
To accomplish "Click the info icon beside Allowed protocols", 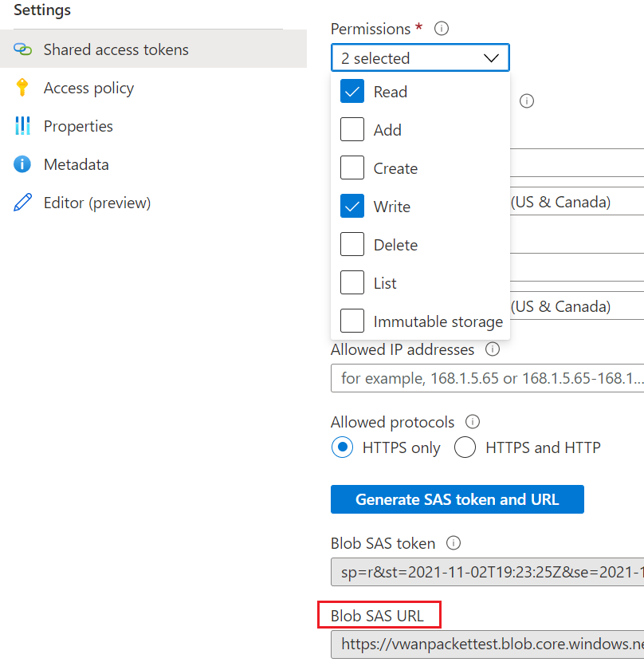I will point(473,422).
